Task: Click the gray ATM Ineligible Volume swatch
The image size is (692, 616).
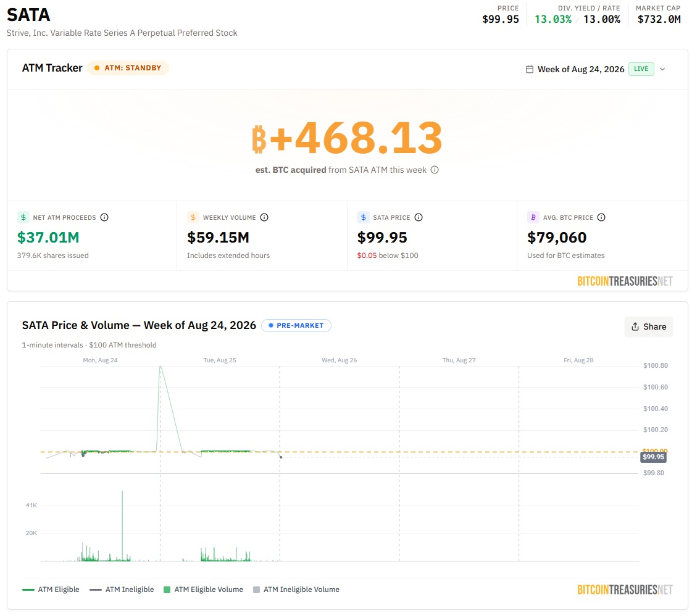Action: pos(256,589)
